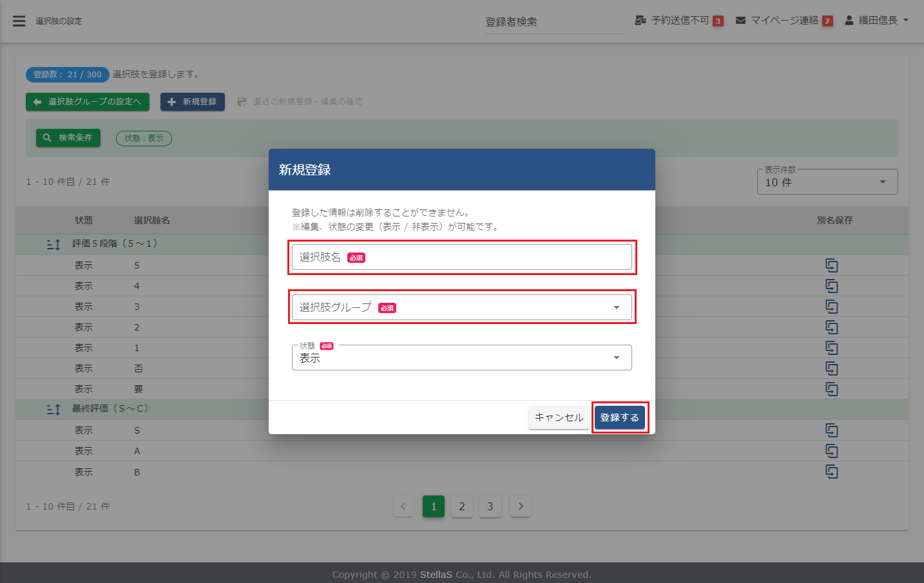The image size is (924, 583).
Task: Click the キャンセル button
Action: pyautogui.click(x=559, y=417)
